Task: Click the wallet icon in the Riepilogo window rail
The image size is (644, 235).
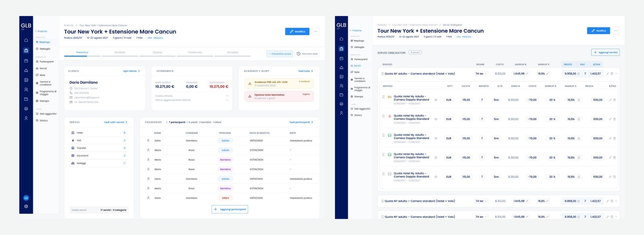Action: 26,99
